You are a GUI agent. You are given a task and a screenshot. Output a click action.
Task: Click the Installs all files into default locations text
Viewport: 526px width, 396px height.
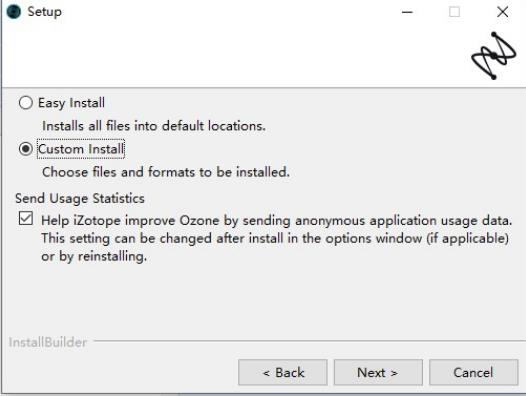click(x=154, y=126)
